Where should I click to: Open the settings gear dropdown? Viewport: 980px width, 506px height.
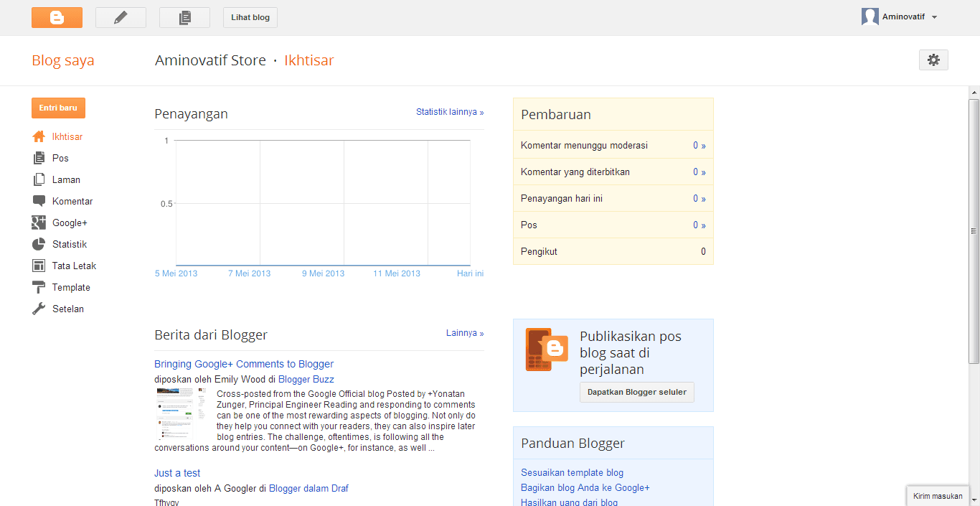tap(933, 60)
